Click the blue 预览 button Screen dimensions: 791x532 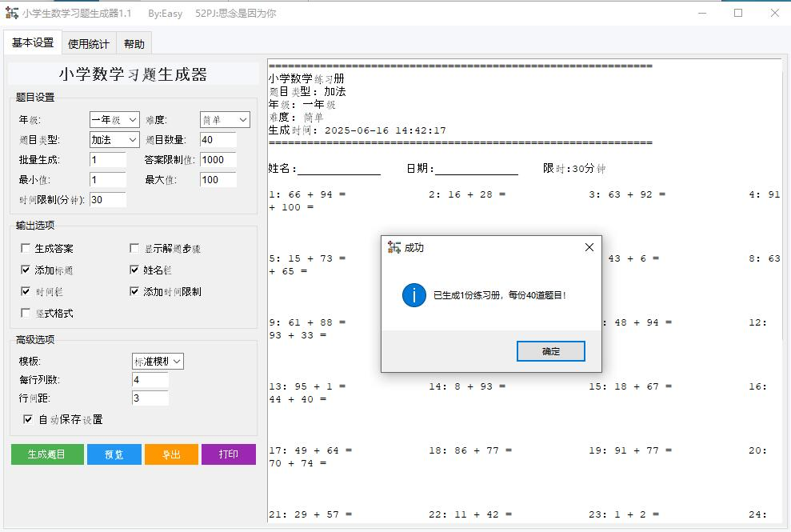[114, 454]
